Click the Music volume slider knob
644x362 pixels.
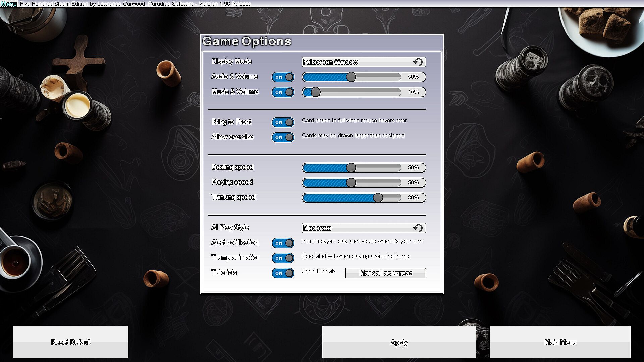click(315, 92)
